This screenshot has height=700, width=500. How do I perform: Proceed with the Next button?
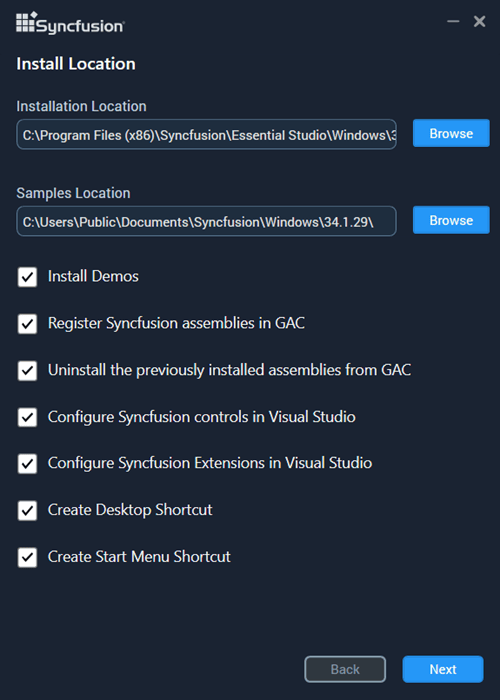pos(443,669)
